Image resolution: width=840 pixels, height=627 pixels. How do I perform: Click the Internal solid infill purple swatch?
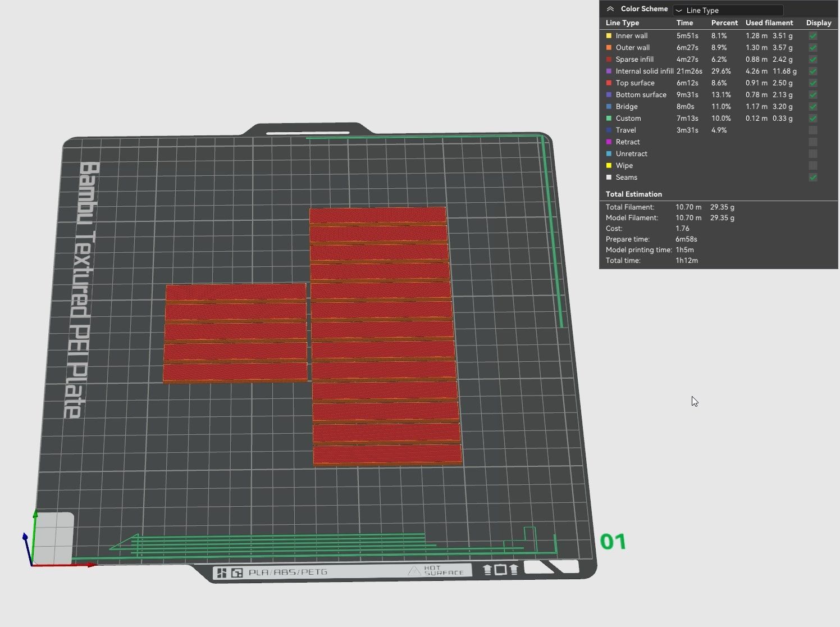(x=609, y=71)
